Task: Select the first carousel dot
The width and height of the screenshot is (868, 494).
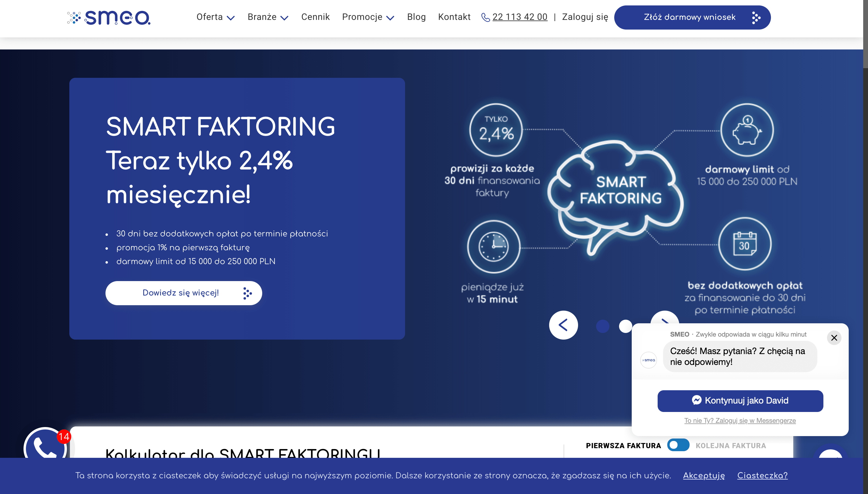Action: pos(602,326)
